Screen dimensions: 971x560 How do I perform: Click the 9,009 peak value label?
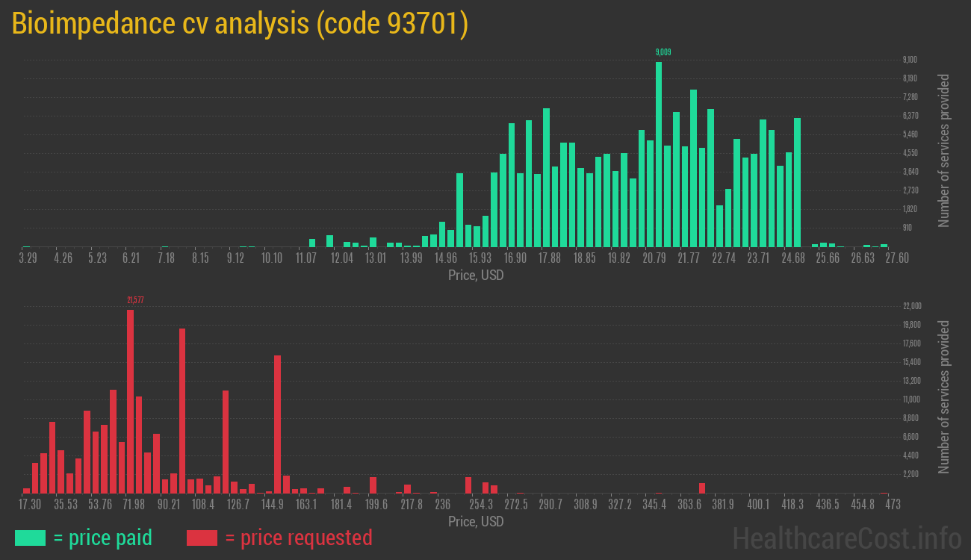[663, 52]
